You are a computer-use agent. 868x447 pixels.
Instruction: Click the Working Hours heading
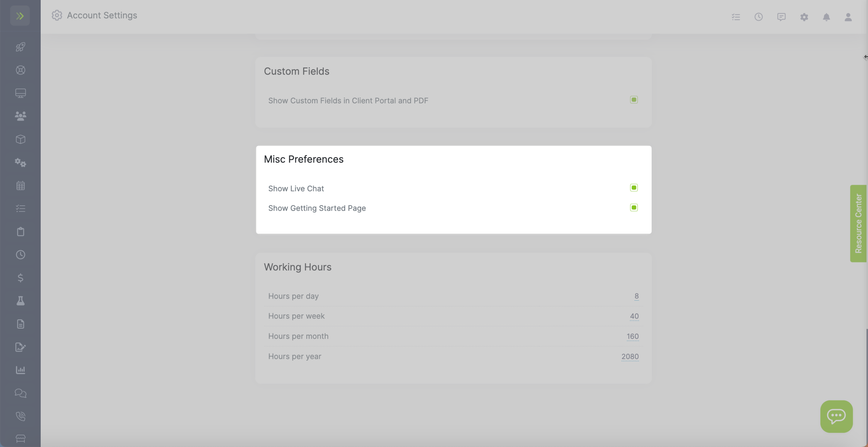point(297,267)
